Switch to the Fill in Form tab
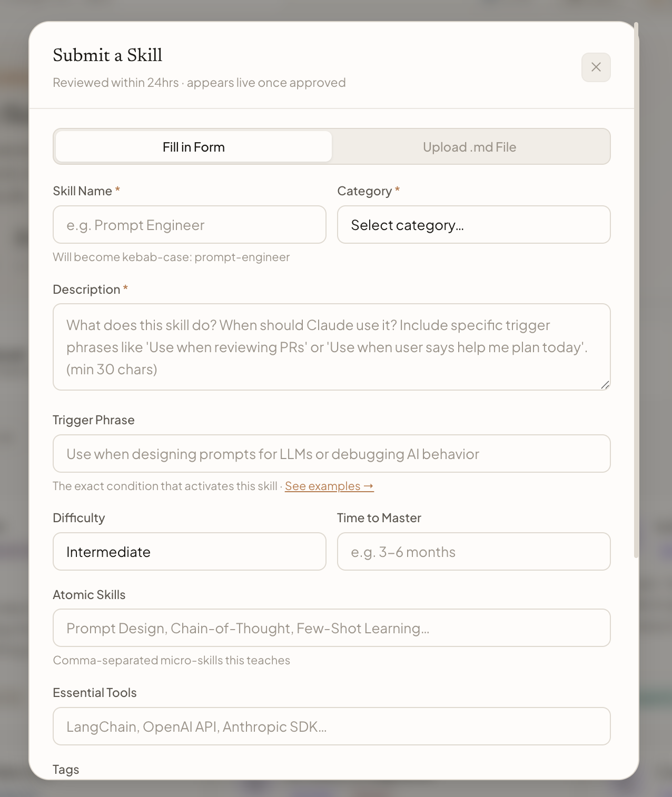Screen dimensions: 672x797 coord(194,147)
